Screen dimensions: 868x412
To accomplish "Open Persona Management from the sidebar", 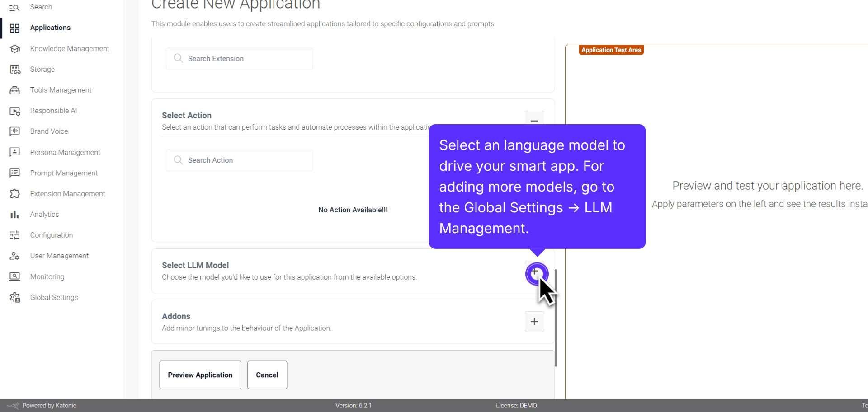I will click(x=15, y=152).
